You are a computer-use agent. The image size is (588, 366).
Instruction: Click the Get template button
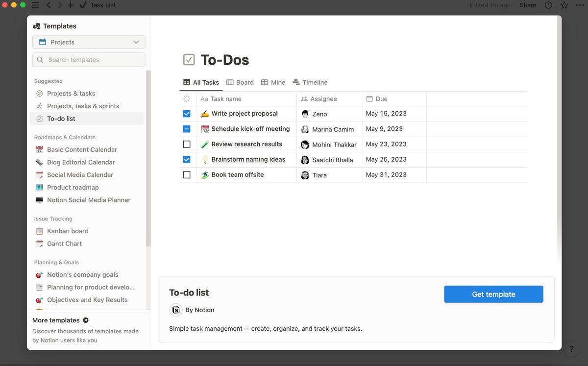[x=493, y=294]
